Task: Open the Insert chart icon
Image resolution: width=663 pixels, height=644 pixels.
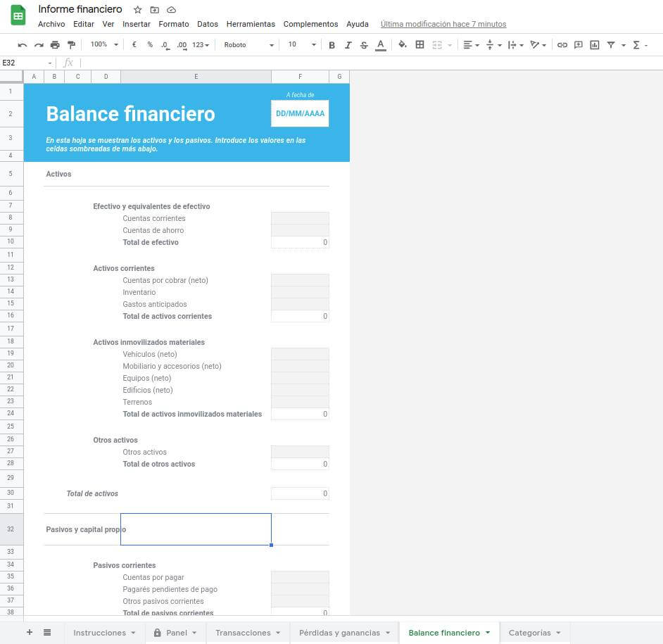Action: 595,44
